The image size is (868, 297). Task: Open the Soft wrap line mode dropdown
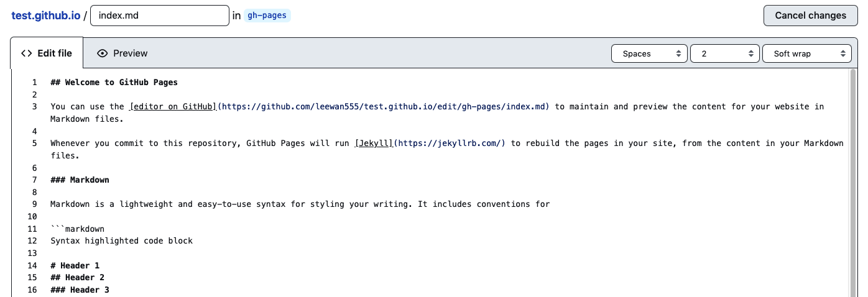pos(806,54)
